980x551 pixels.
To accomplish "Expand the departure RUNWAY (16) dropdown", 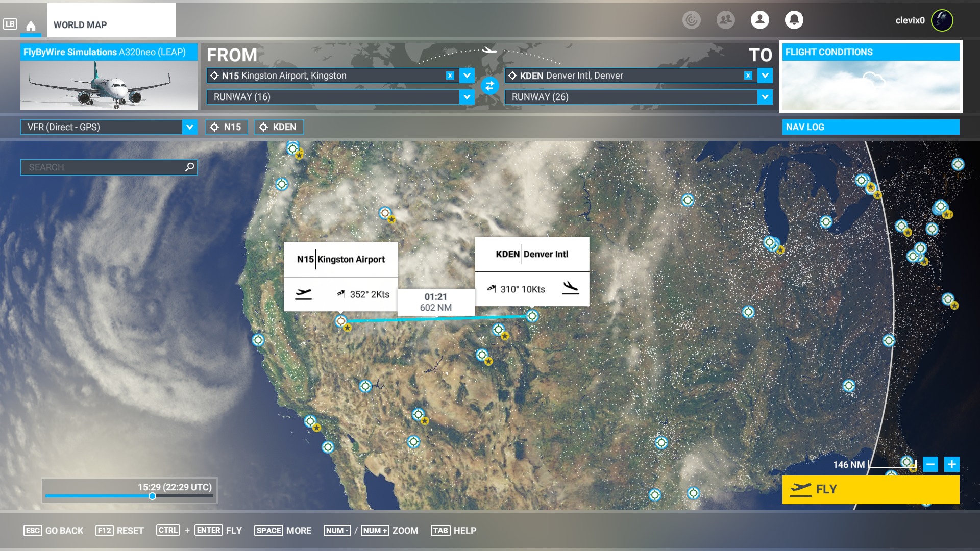I will (x=467, y=97).
